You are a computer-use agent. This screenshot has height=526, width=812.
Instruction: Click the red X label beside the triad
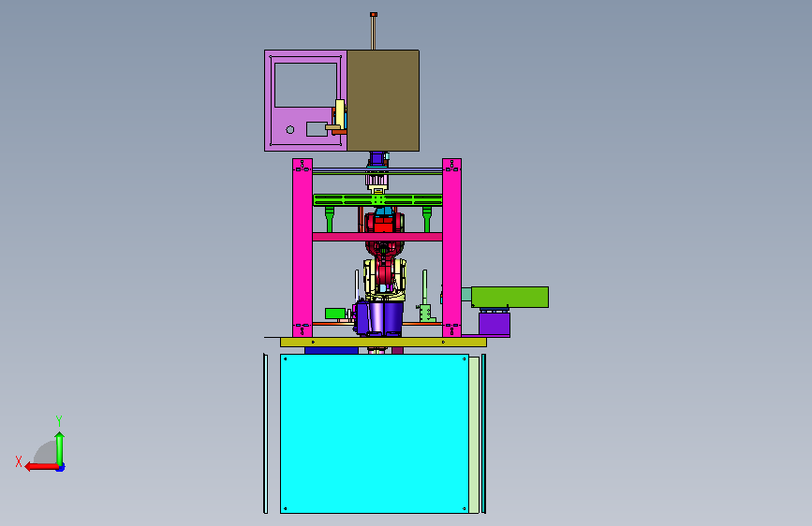point(19,461)
